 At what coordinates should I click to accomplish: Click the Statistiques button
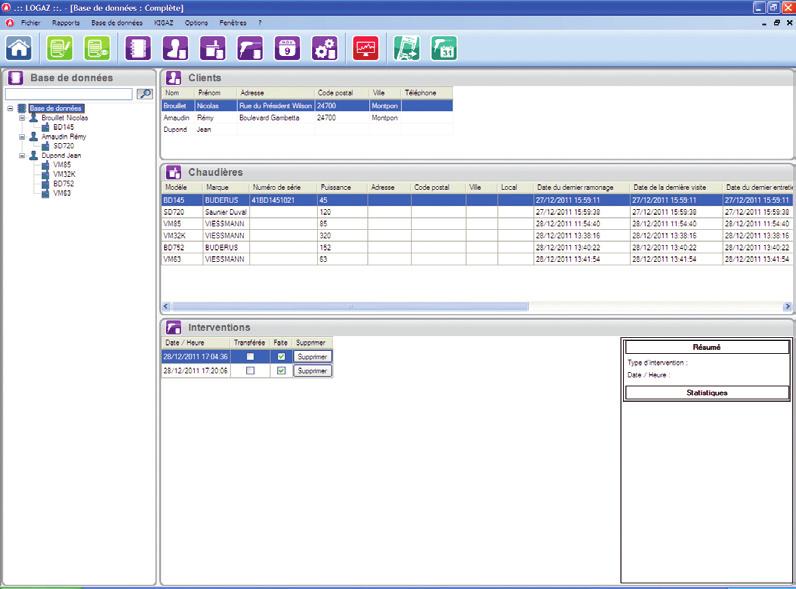point(707,392)
